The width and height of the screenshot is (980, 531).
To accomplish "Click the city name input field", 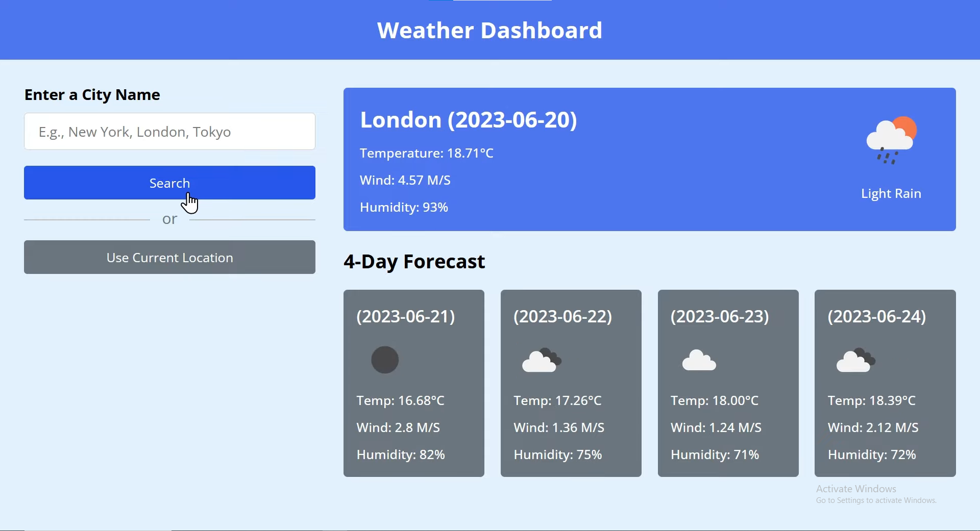I will click(169, 131).
